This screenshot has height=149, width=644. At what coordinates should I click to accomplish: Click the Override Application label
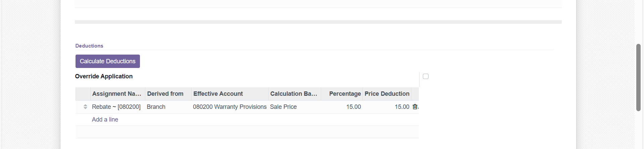point(104,76)
